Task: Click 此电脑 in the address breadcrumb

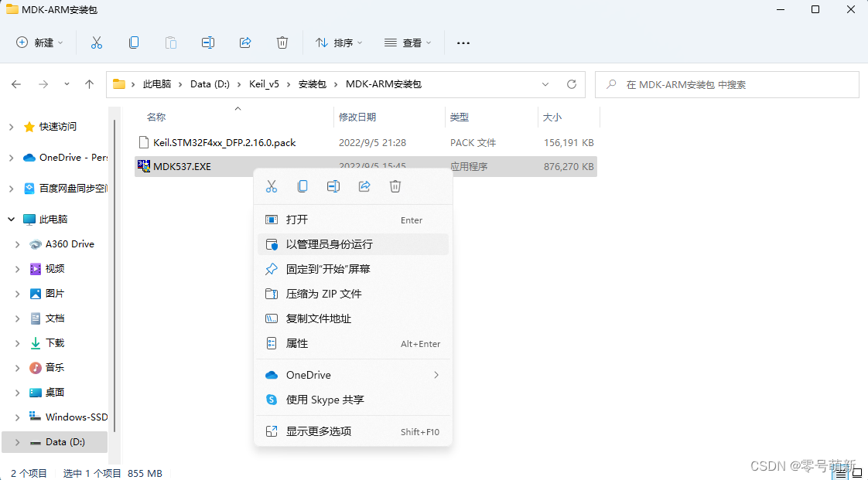Action: point(157,84)
